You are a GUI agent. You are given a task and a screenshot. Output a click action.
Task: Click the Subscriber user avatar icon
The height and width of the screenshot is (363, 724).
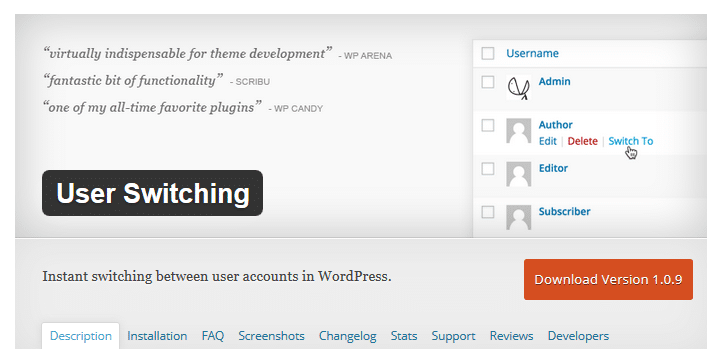coord(519,218)
